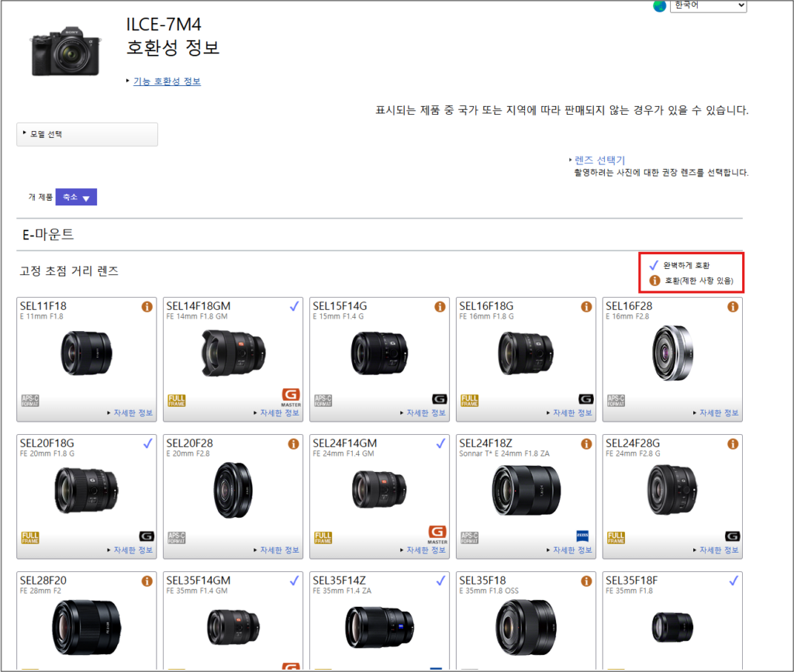
Task: Click the 'E-마운트' section heading
Action: 48,234
